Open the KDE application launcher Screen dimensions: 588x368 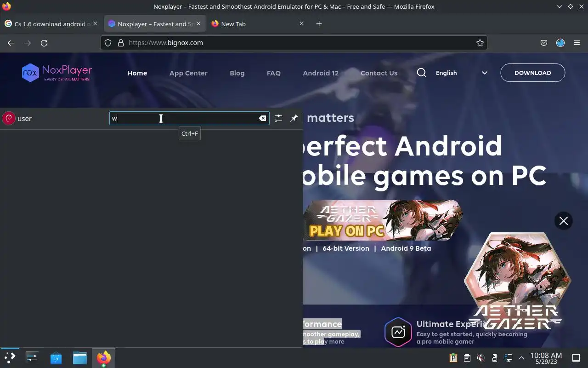[x=10, y=357]
